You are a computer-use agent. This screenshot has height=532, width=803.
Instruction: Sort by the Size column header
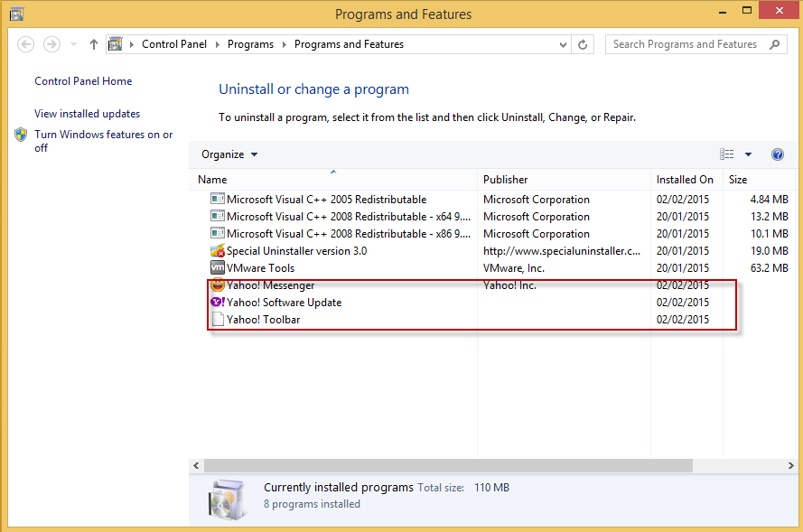[x=759, y=180]
